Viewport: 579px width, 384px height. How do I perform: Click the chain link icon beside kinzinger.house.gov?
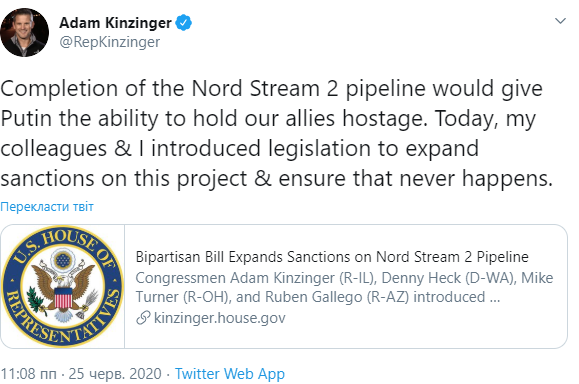tap(143, 318)
